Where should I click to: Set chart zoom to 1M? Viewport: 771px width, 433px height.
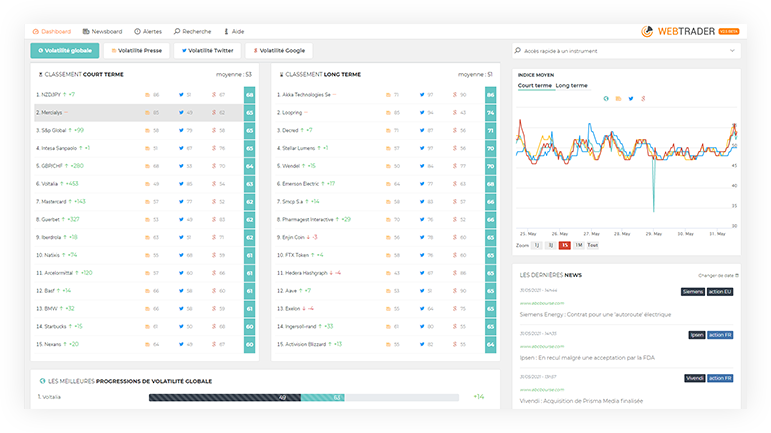pyautogui.click(x=579, y=245)
